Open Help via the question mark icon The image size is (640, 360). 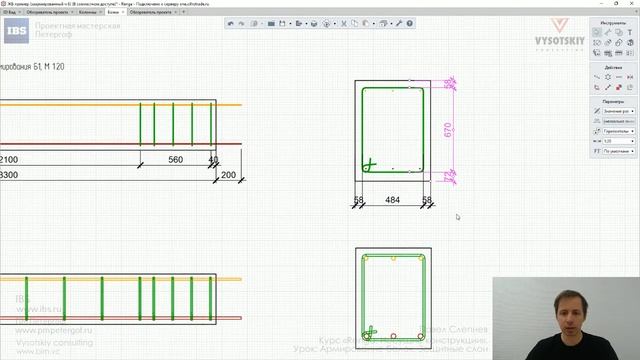(x=409, y=24)
